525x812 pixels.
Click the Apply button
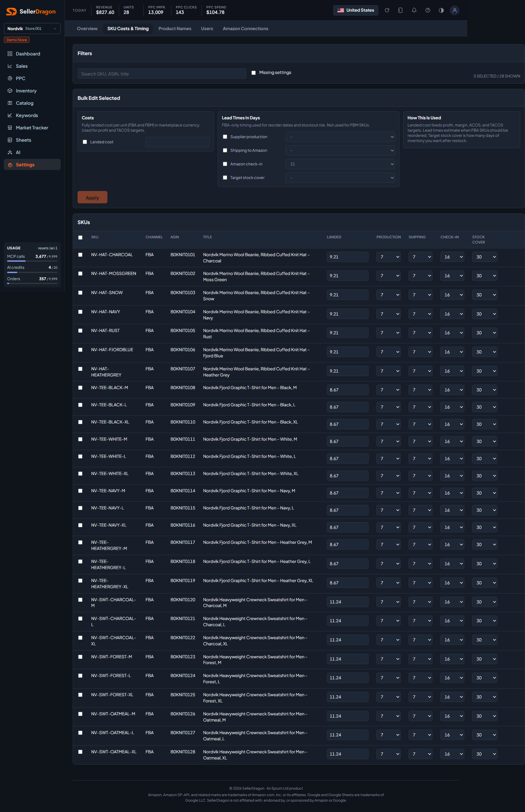pyautogui.click(x=92, y=197)
